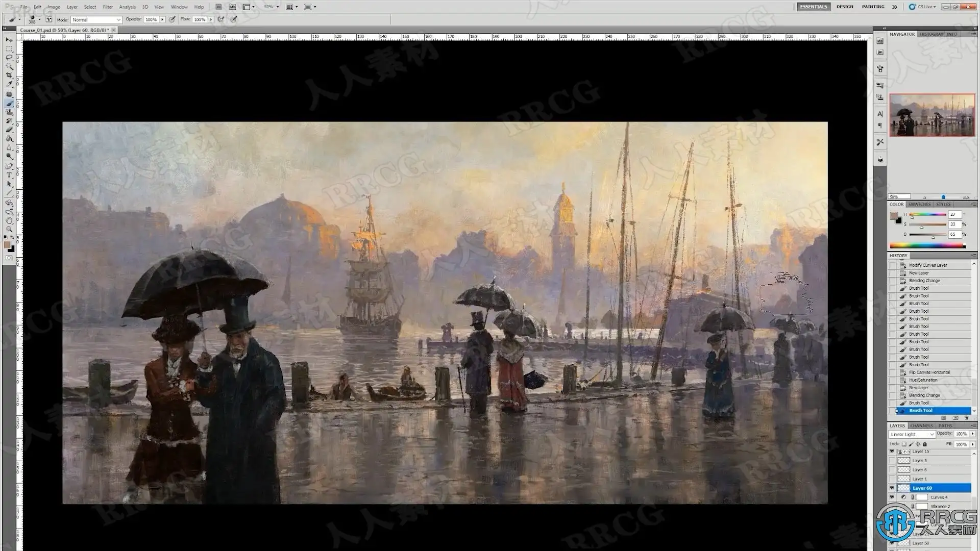Image resolution: width=980 pixels, height=551 pixels.
Task: Open the Filter menu
Action: [107, 7]
